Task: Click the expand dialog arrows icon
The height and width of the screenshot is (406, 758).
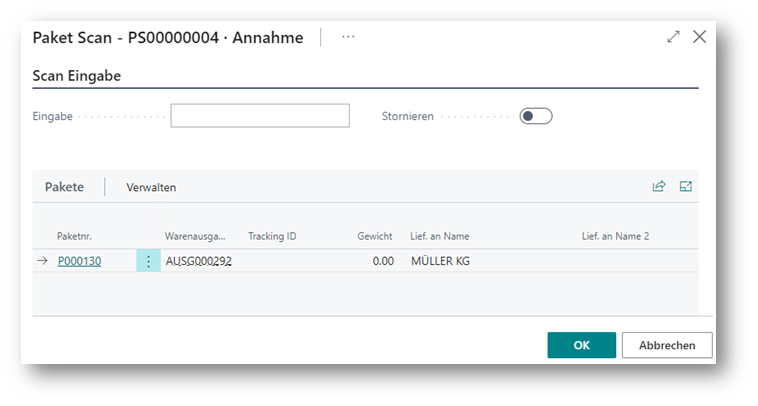Action: coord(673,36)
